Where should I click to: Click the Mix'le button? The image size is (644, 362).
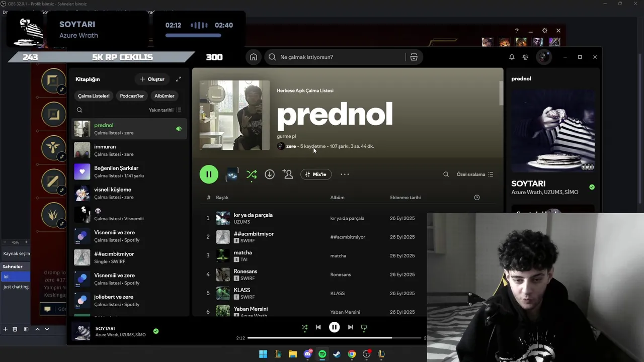tap(316, 174)
